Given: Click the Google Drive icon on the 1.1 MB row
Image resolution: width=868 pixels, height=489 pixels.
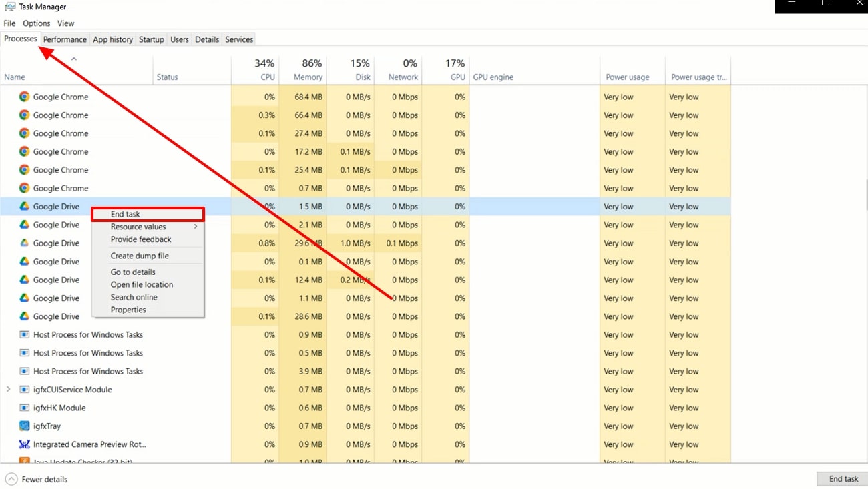Looking at the screenshot, I should (x=24, y=298).
